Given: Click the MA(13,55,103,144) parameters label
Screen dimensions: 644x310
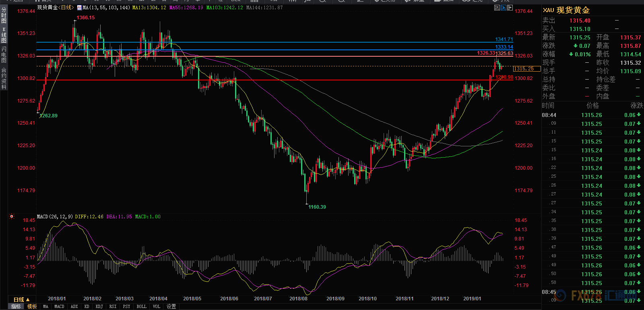Looking at the screenshot, I should (x=106, y=8).
